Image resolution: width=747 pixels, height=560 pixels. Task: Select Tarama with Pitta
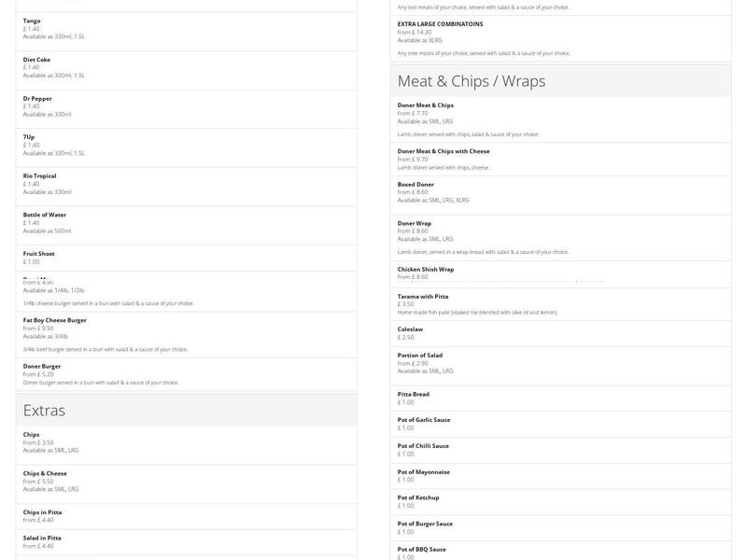(x=423, y=296)
